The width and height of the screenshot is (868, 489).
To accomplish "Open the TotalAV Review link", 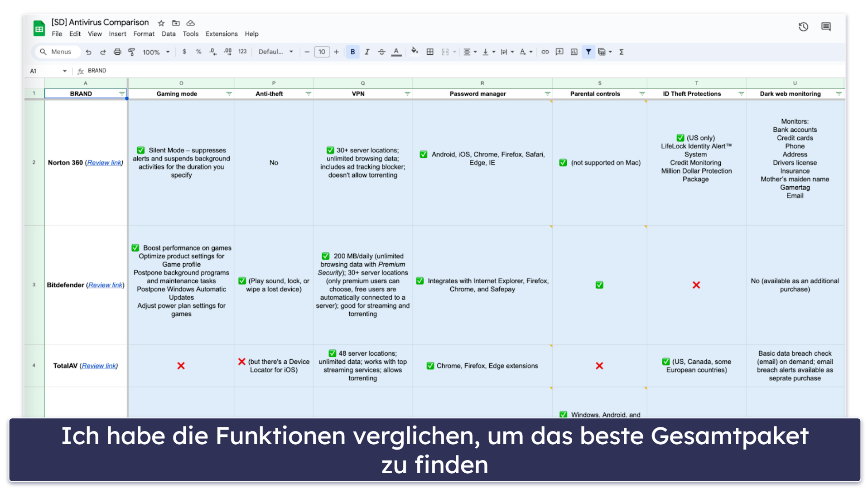I will (99, 366).
